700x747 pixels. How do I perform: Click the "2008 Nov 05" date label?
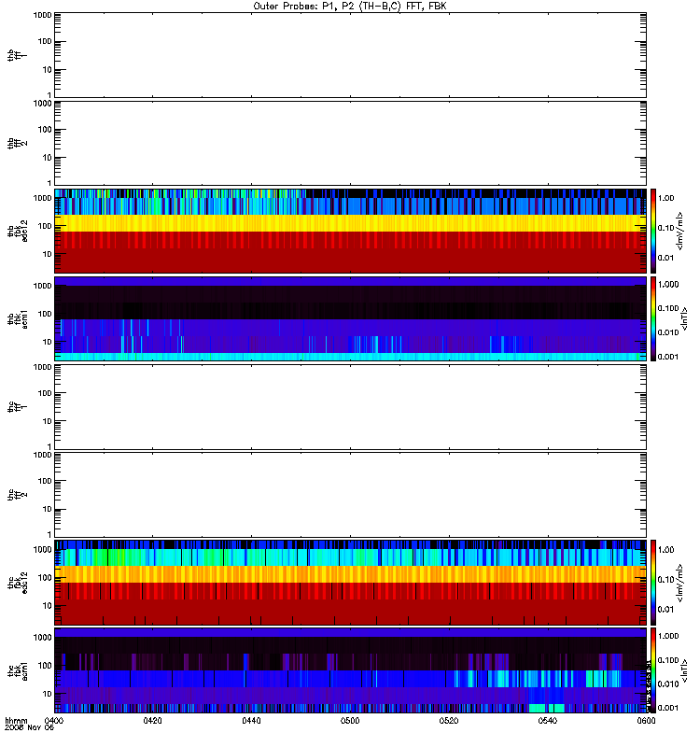click(30, 727)
